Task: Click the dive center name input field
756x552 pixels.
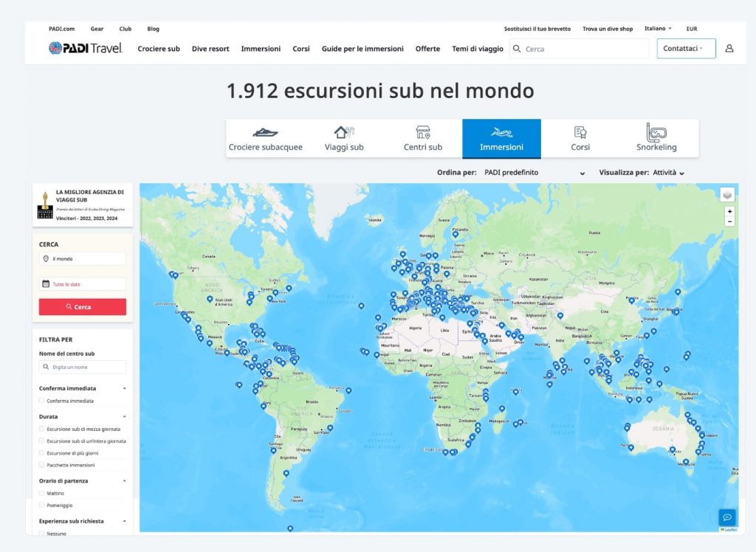Action: 82,367
